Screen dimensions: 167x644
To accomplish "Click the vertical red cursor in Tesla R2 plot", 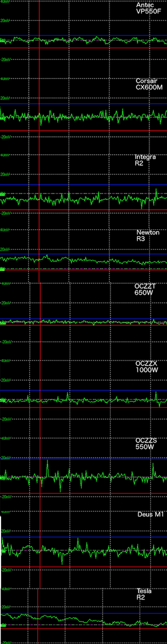I will [x=37, y=616].
